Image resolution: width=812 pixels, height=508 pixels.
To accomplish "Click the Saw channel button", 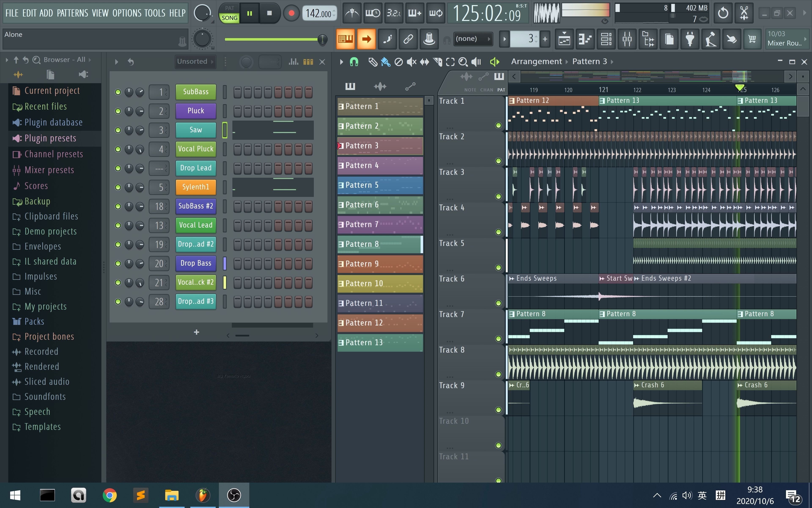I will [196, 130].
